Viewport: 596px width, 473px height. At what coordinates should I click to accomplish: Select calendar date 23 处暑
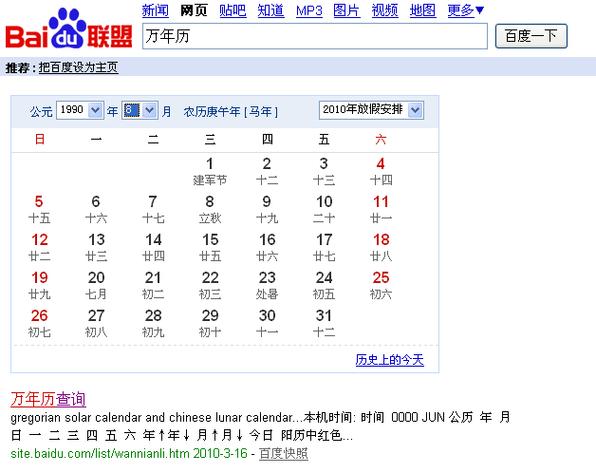click(267, 285)
